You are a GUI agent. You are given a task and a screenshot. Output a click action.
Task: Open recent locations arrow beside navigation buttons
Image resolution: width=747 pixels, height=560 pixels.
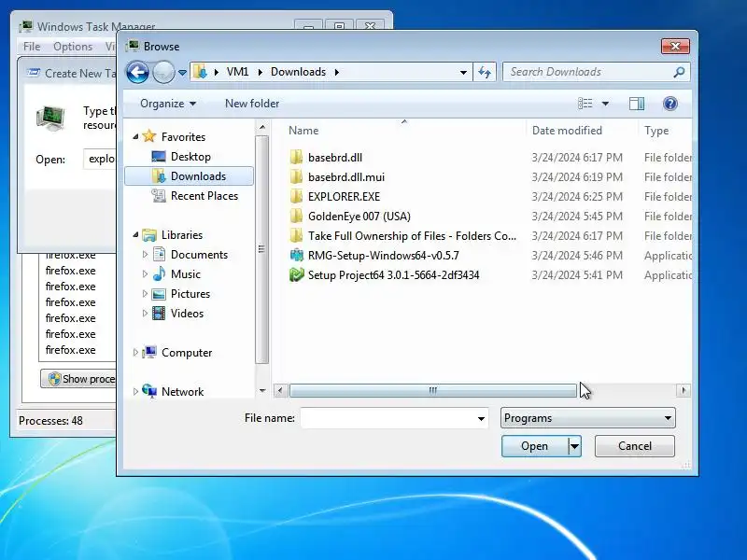[x=182, y=73]
